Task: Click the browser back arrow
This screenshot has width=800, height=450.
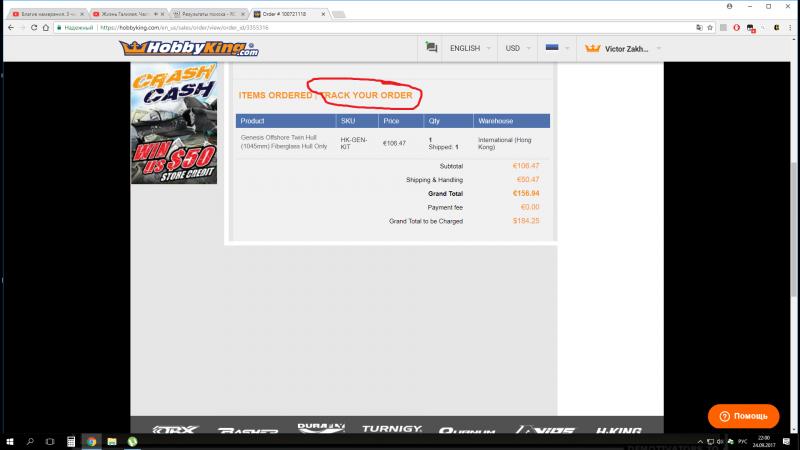Action: coord(8,28)
